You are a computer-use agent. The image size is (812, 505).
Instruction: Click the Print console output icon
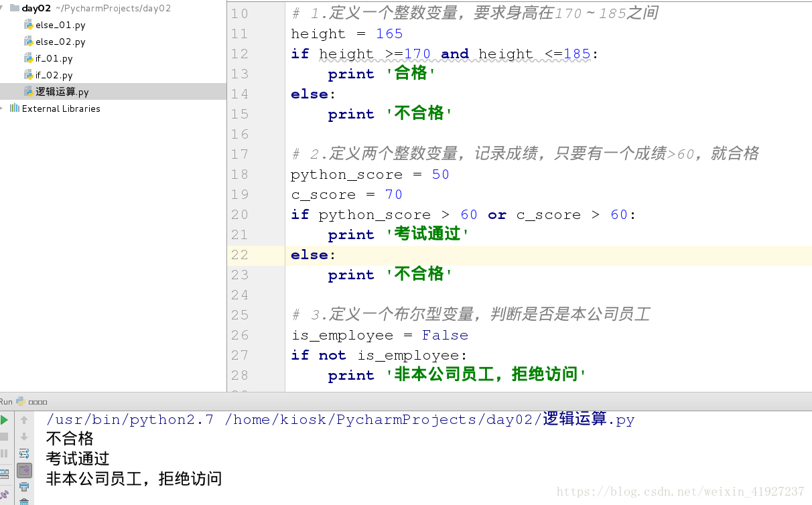point(25,487)
